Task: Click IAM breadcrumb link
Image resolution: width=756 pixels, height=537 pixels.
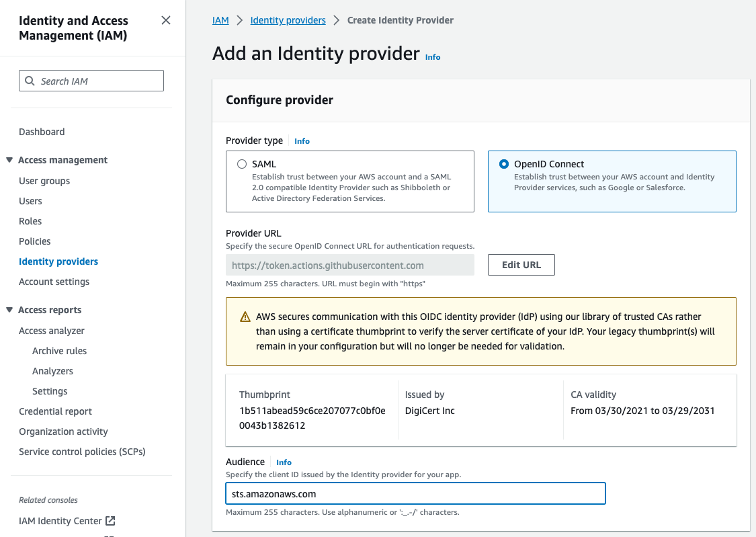Action: click(x=220, y=20)
